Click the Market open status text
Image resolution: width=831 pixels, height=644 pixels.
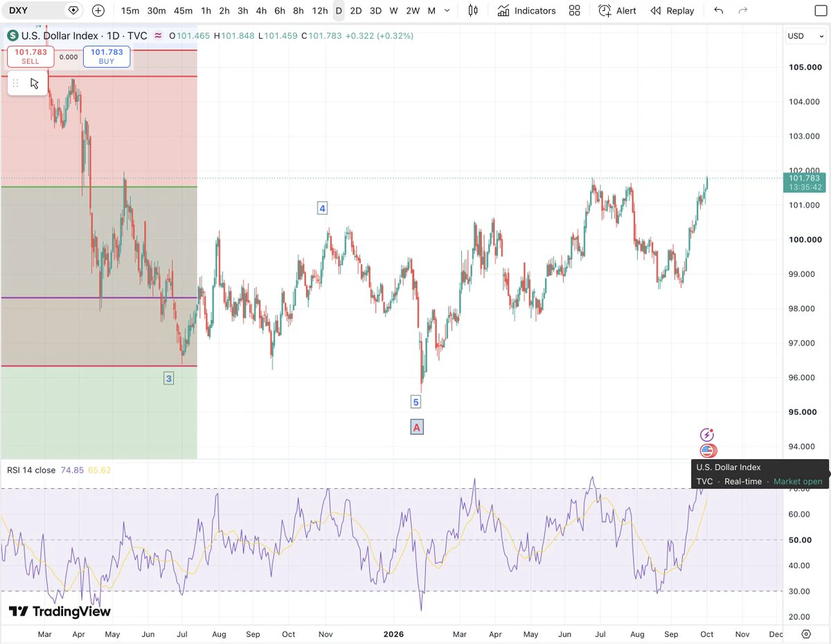[798, 481]
